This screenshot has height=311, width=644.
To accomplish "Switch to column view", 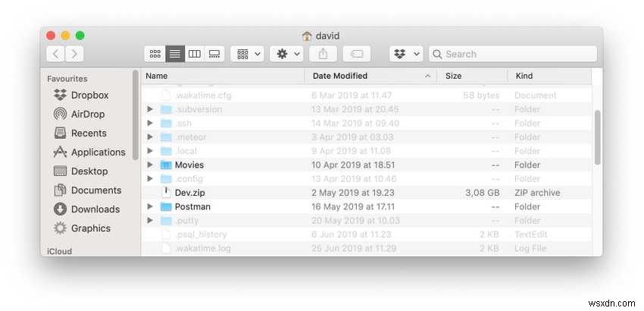I will point(194,54).
